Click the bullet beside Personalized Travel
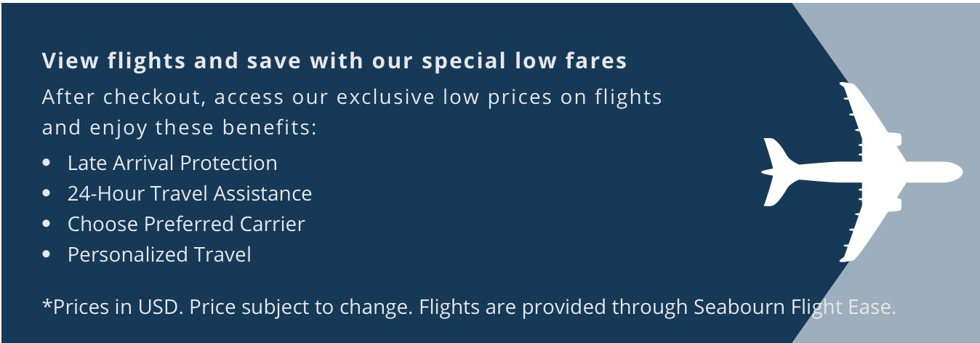980x343 pixels. click(x=47, y=255)
